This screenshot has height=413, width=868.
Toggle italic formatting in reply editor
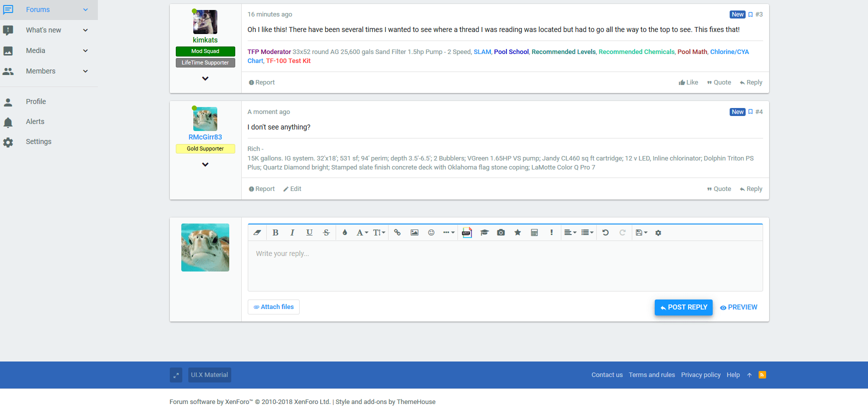(x=292, y=232)
